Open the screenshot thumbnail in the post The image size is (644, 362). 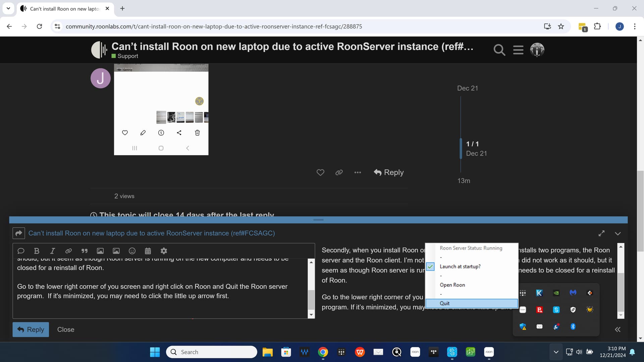tap(161, 109)
